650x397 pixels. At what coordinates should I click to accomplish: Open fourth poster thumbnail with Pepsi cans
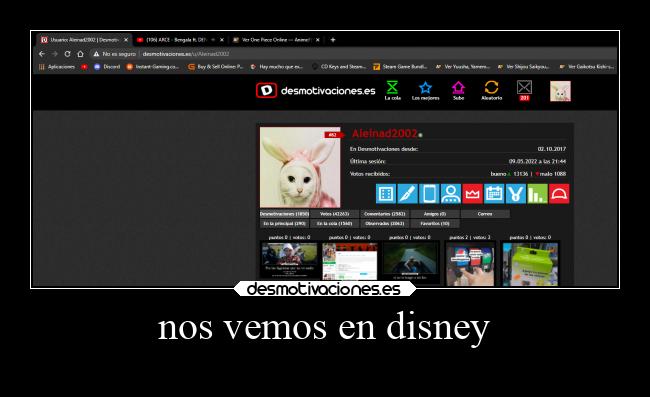click(470, 264)
